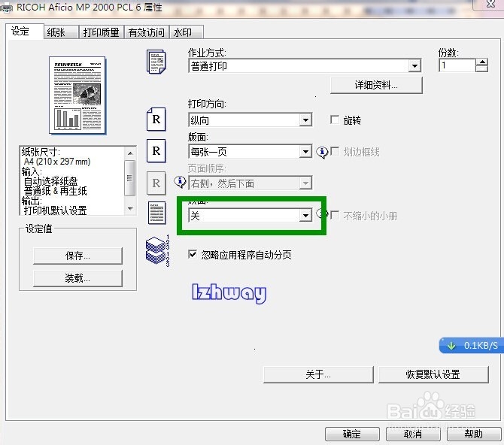Switch to the 设定 tab
This screenshot has height=445, width=504.
24,32
